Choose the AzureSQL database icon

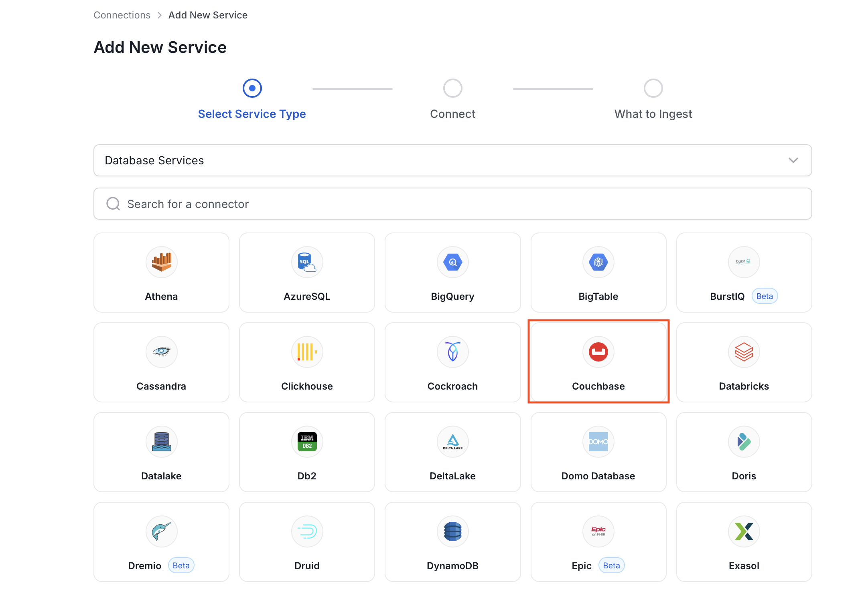(307, 262)
